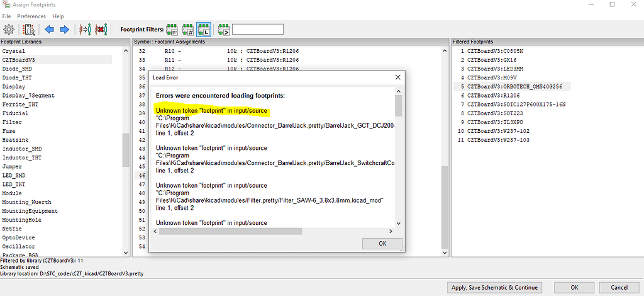Select Fiducial library
The width and height of the screenshot is (644, 296).
click(x=15, y=113)
